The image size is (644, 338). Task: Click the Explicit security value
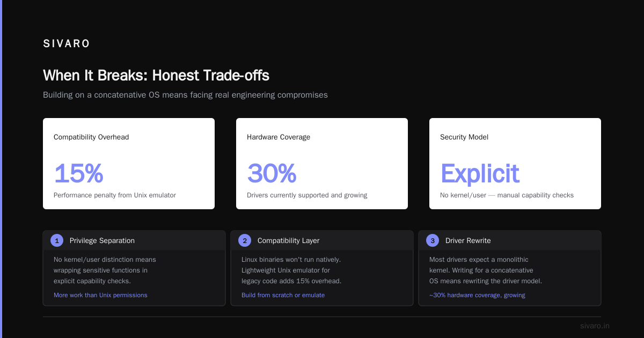click(480, 173)
